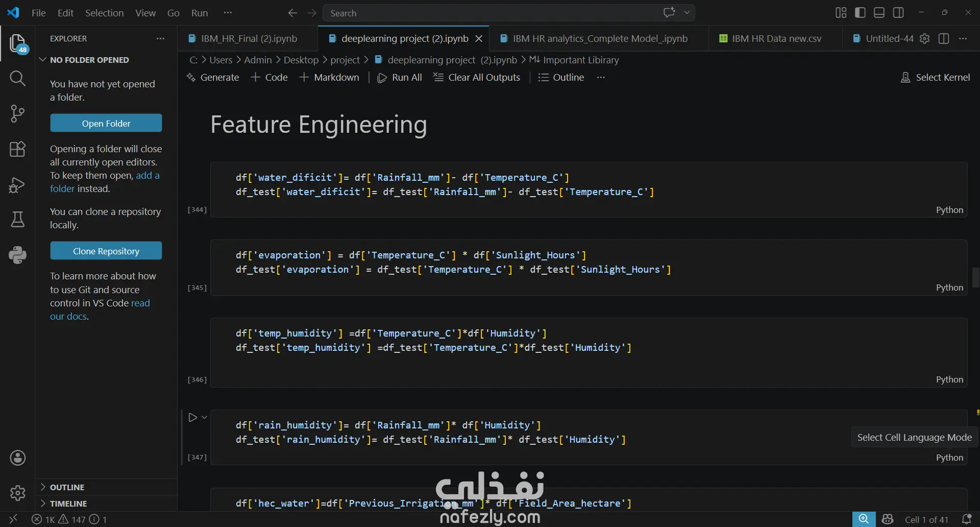Open the Extensions view
This screenshot has height=527, width=980.
pyautogui.click(x=18, y=149)
